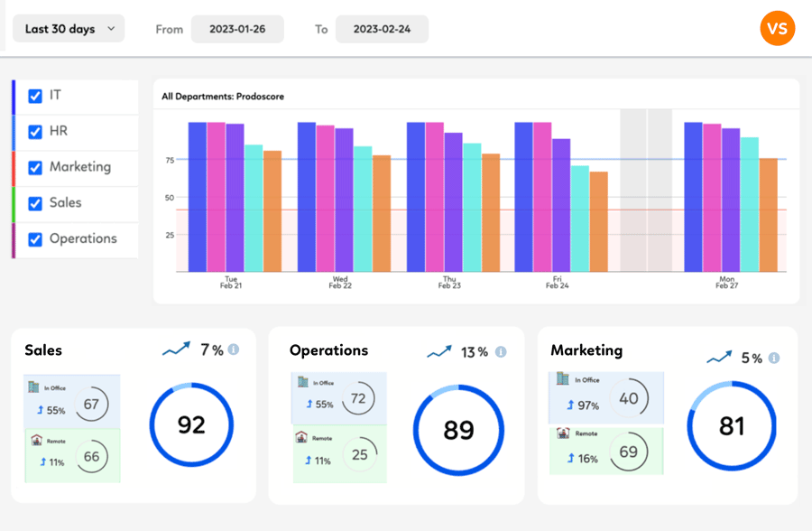The height and width of the screenshot is (531, 812).
Task: Toggle the Operations department checkbox
Action: pyautogui.click(x=35, y=239)
